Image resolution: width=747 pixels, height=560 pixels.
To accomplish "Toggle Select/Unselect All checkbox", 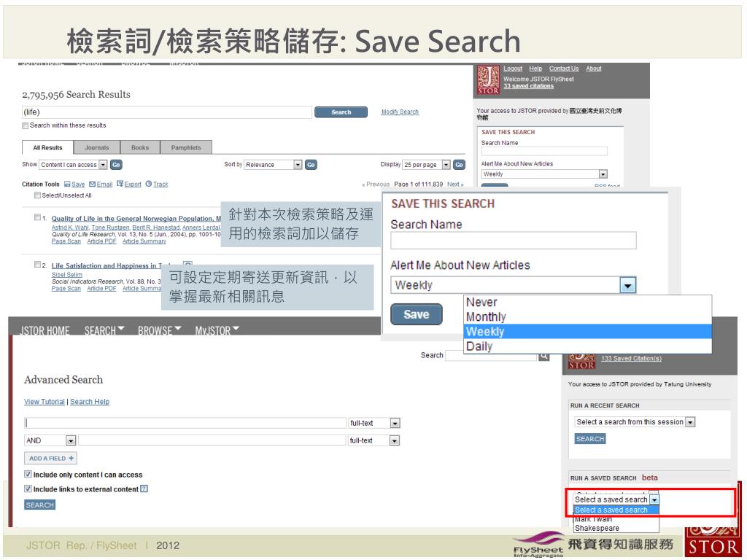I will pos(38,195).
